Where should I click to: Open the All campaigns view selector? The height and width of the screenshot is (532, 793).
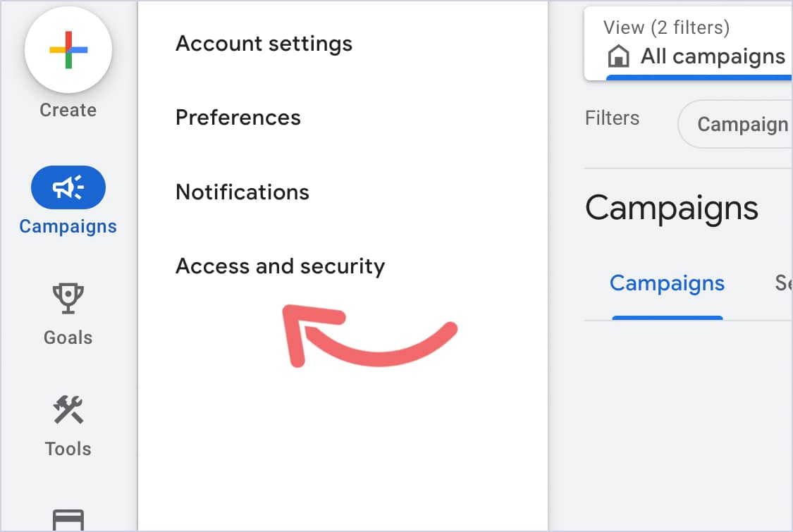(688, 44)
